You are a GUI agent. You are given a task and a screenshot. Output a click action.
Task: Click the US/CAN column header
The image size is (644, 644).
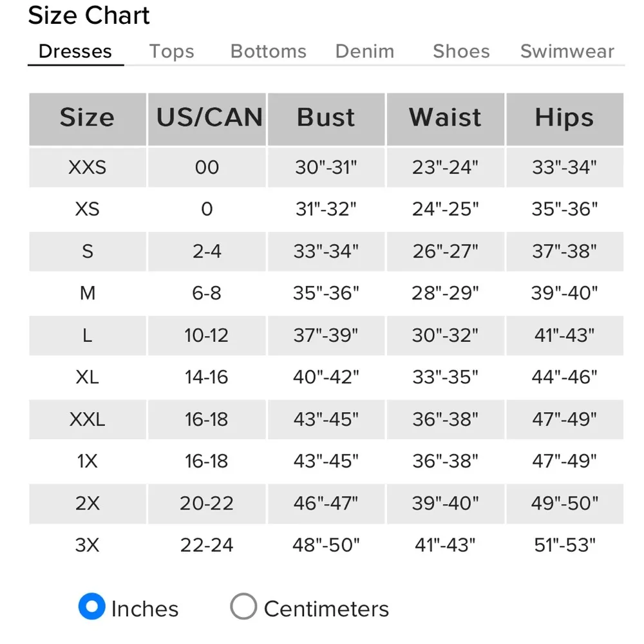pyautogui.click(x=207, y=118)
